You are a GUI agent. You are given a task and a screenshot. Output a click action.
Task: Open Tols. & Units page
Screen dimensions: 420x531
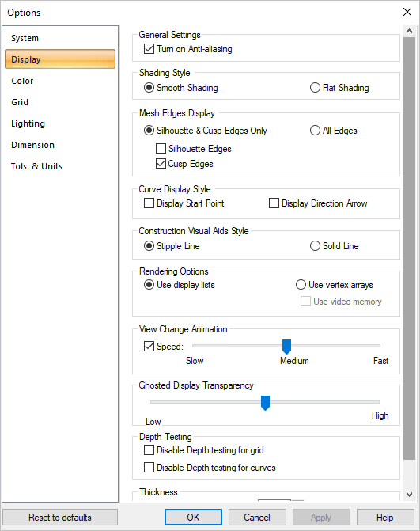coord(60,166)
